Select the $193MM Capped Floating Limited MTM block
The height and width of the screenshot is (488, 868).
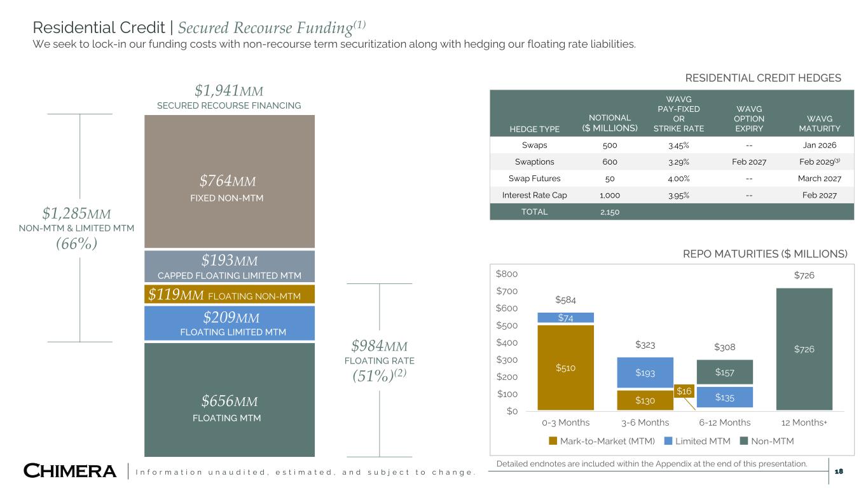coord(229,266)
